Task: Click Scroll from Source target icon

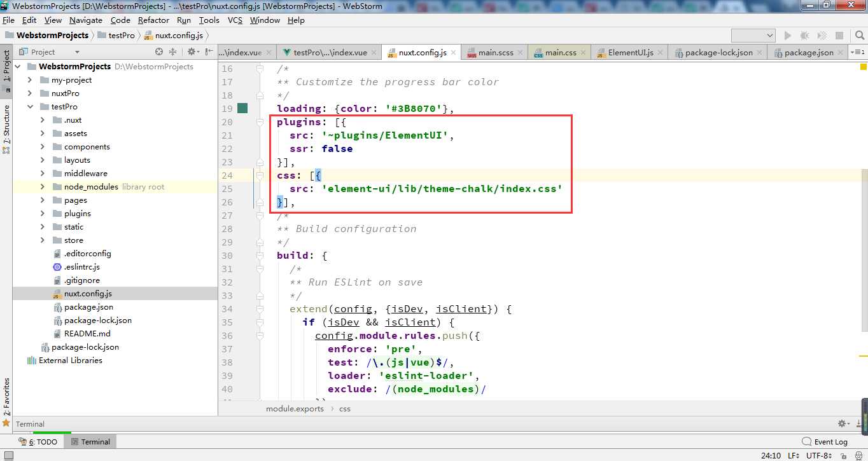Action: (x=159, y=52)
